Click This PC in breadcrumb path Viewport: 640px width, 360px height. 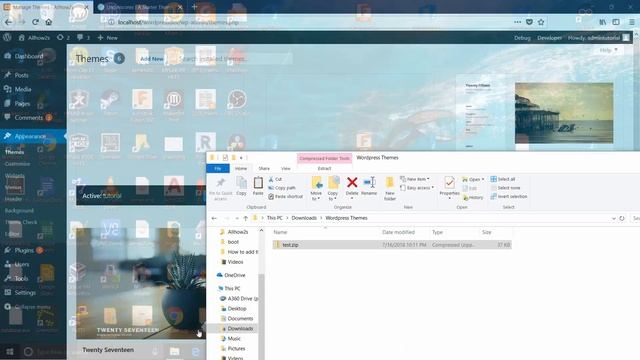(275, 218)
